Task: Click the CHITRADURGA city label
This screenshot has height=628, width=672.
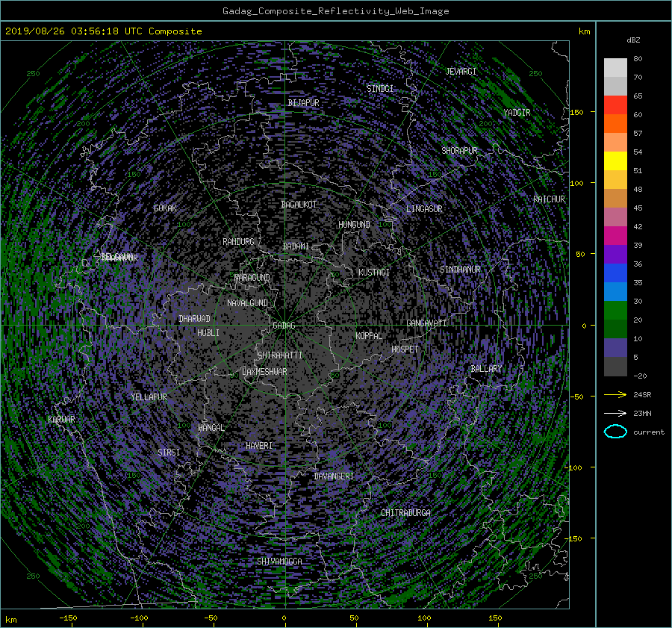Action: 405,513
